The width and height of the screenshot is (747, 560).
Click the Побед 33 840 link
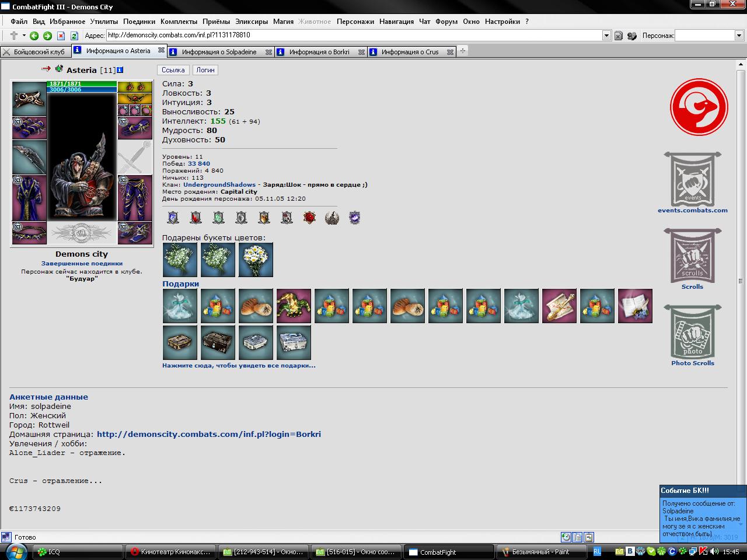pyautogui.click(x=198, y=164)
